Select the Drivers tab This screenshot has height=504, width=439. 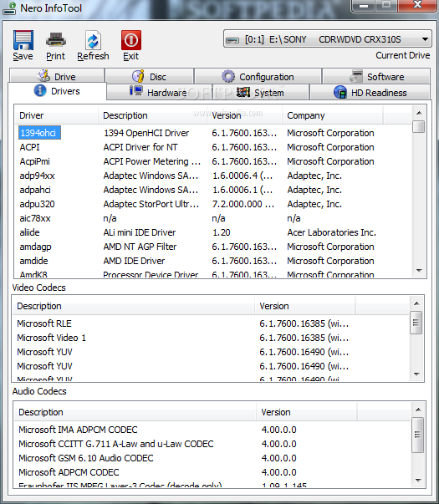[x=57, y=91]
